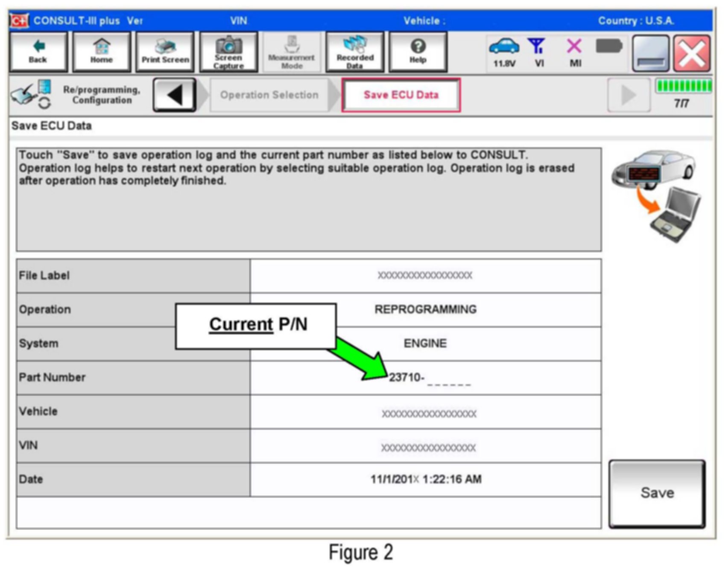Click the Print Screen icon
The image size is (728, 579).
coord(165,52)
